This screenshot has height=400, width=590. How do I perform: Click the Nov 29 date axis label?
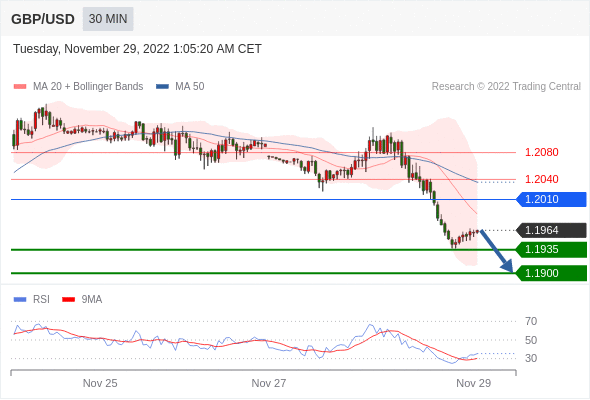pos(473,383)
